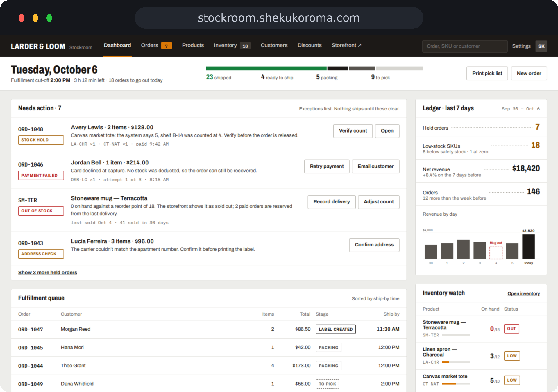The width and height of the screenshot is (558, 392).
Task: Click the Net revenue $18,420 figure
Action: [526, 169]
